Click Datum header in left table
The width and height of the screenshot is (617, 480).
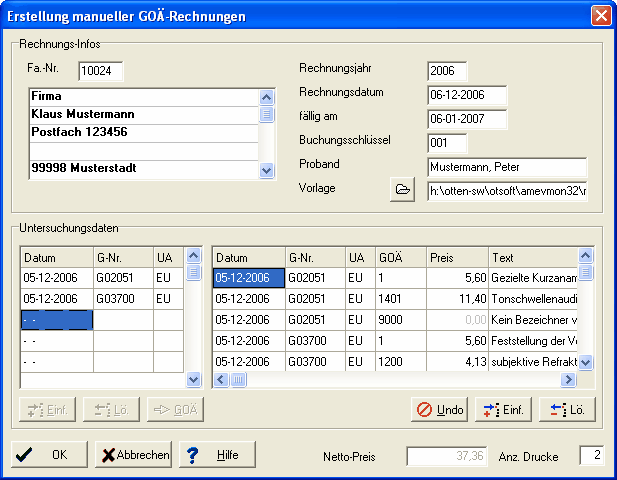57,258
